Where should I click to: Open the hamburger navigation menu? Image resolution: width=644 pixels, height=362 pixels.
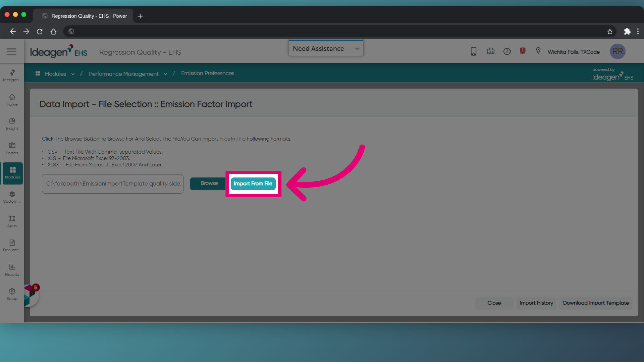tap(11, 51)
